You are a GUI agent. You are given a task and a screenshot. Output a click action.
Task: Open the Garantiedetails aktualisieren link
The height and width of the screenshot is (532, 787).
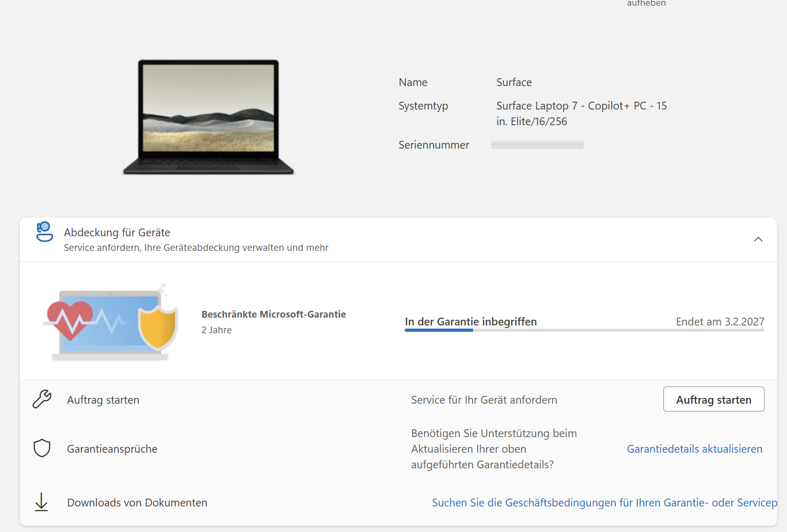click(694, 449)
